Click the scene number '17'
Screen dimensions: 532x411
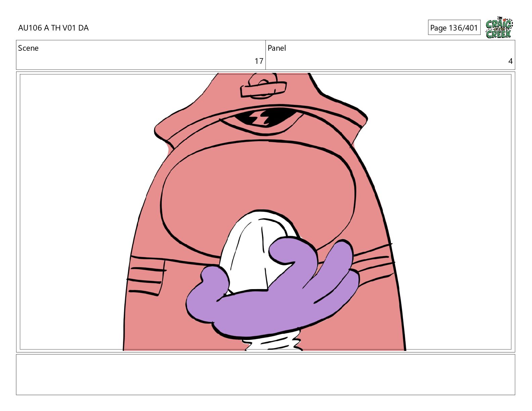pos(259,61)
